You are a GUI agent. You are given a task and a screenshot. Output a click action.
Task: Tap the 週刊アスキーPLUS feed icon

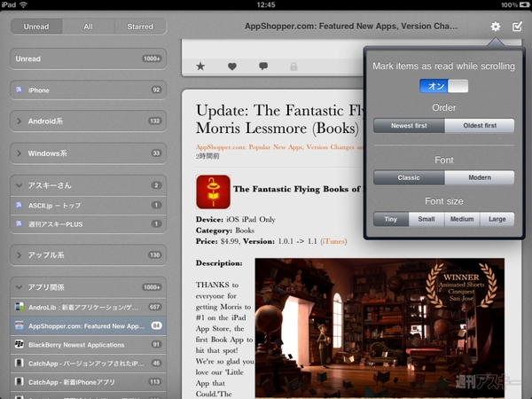(x=19, y=224)
